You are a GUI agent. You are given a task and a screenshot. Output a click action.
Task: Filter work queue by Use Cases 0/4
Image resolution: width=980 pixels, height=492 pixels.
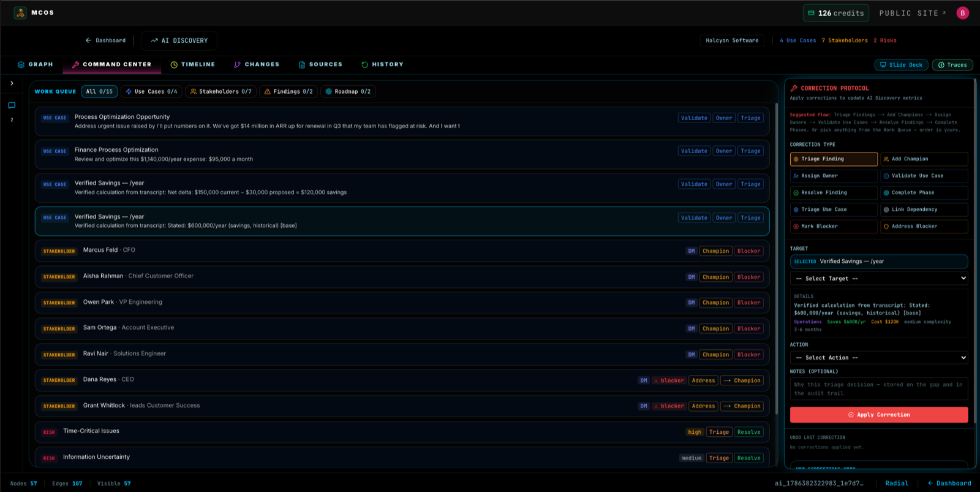tap(151, 91)
